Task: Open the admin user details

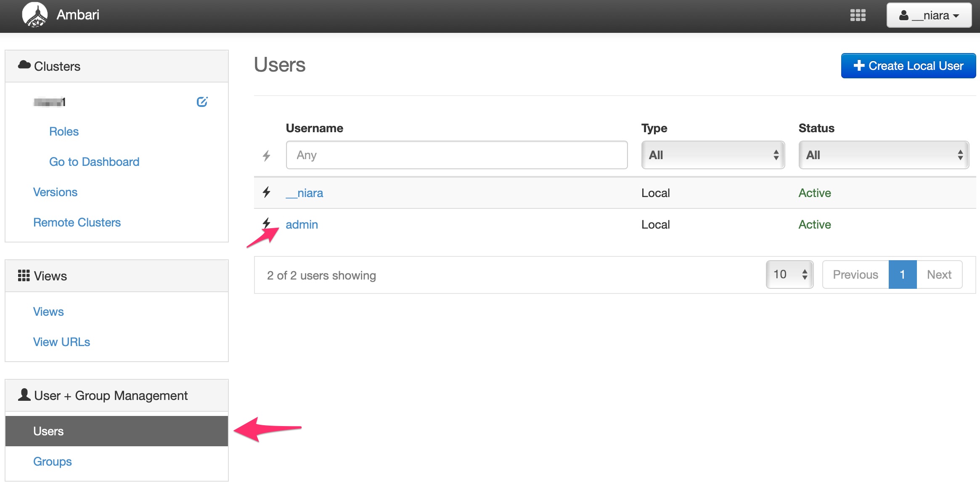Action: [302, 224]
